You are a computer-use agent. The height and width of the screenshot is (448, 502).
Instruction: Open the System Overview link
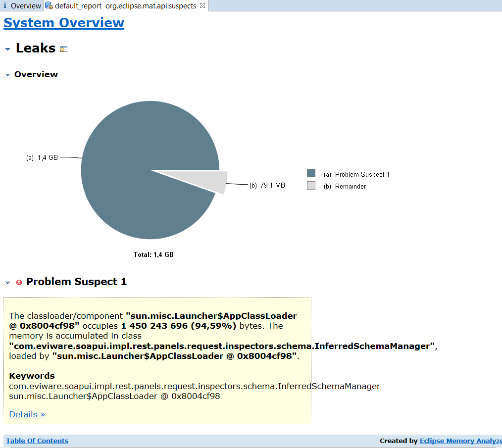pos(64,23)
